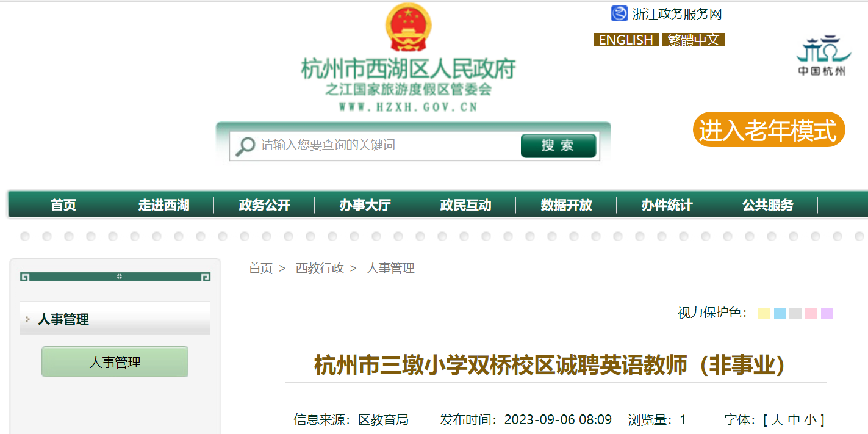Set font size to 大
Screen dimensions: 868x434
777,420
